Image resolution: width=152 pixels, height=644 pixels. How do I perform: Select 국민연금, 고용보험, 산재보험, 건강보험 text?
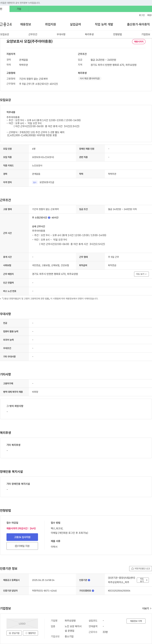(51, 265)
